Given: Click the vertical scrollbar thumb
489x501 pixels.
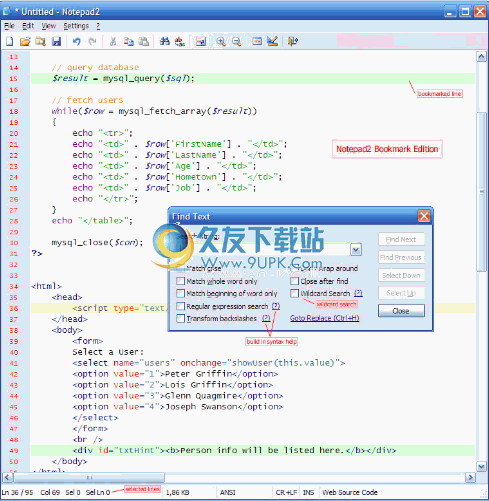Looking at the screenshot, I should 481,192.
